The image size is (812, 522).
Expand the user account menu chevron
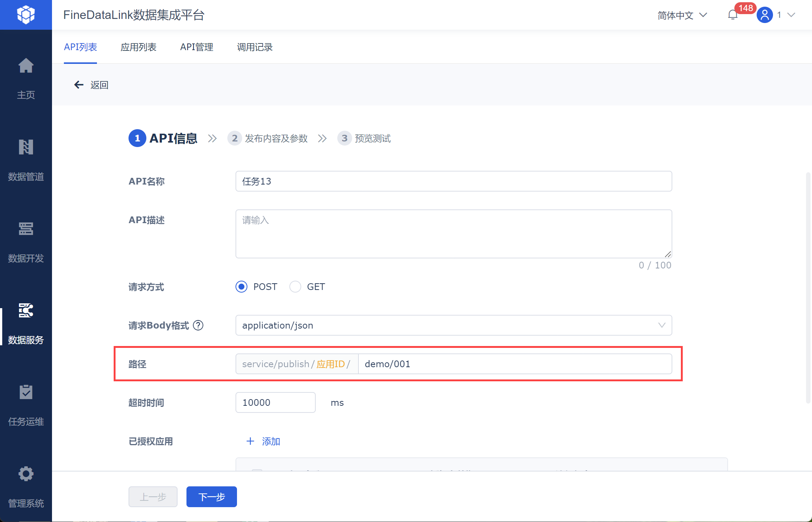pos(791,15)
